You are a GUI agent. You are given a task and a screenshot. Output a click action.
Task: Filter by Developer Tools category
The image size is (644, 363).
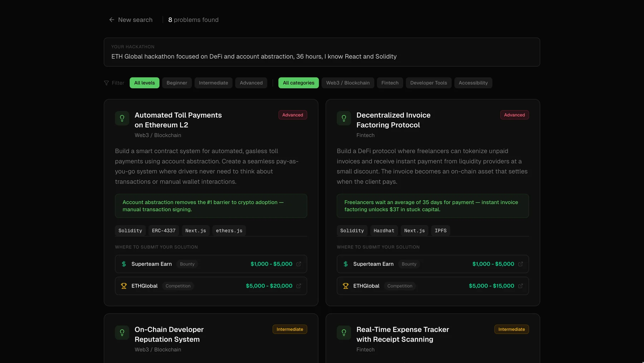point(429,83)
